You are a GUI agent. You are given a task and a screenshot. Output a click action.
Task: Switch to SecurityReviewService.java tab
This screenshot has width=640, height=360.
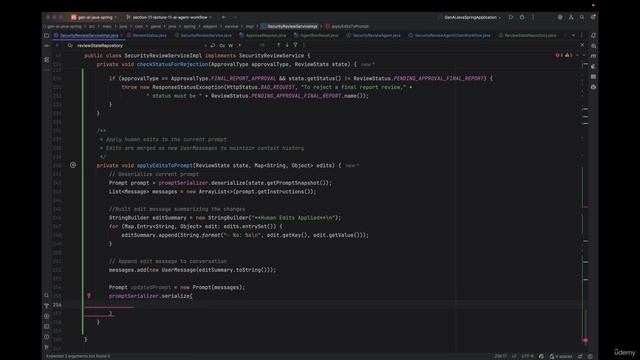point(203,36)
